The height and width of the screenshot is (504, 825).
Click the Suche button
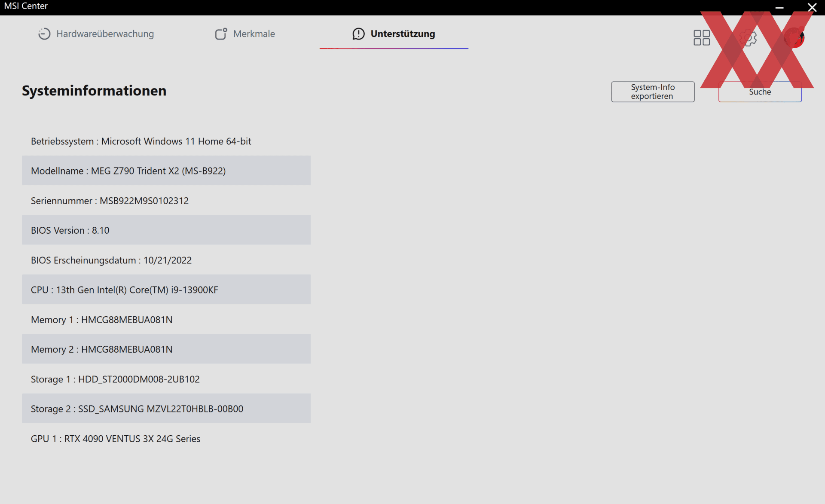point(760,92)
